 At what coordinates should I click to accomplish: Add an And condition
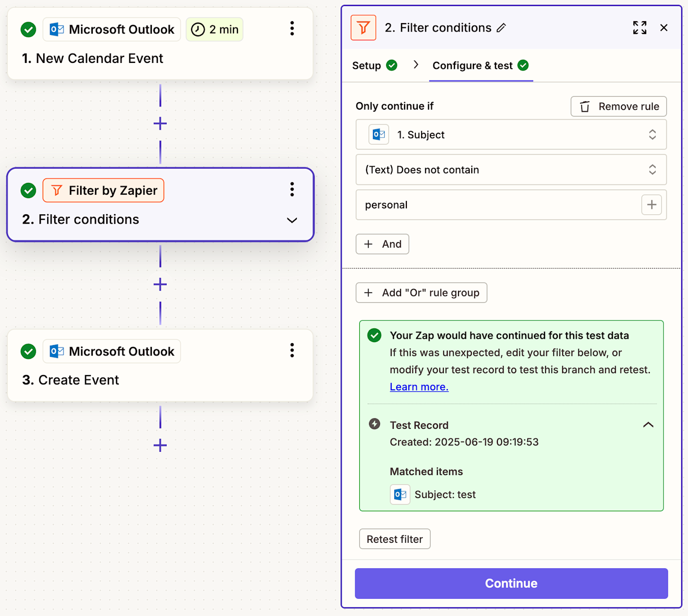[382, 244]
